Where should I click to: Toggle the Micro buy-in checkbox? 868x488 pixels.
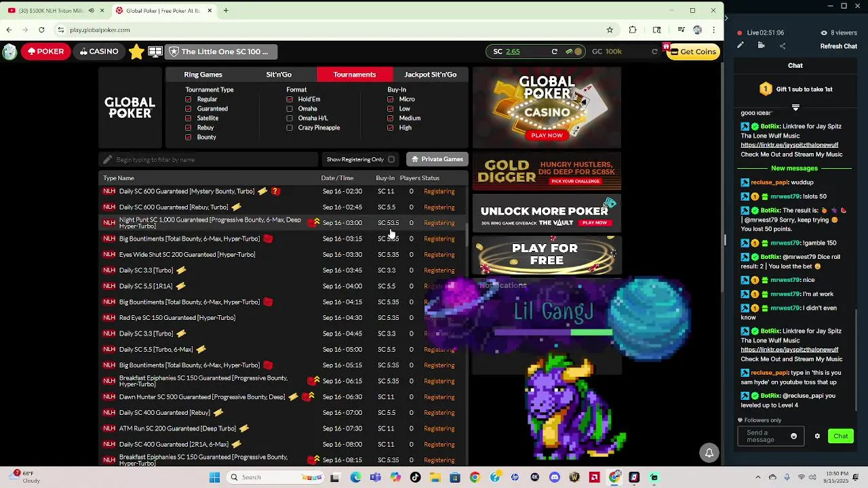390,99
